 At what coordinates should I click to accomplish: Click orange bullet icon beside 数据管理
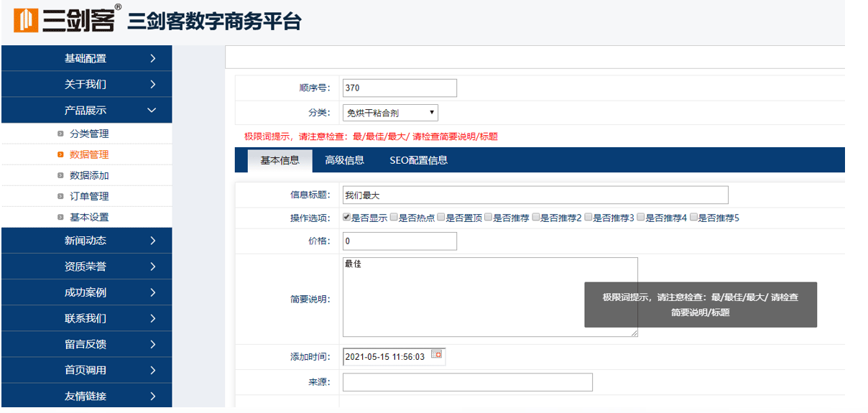pyautogui.click(x=60, y=154)
